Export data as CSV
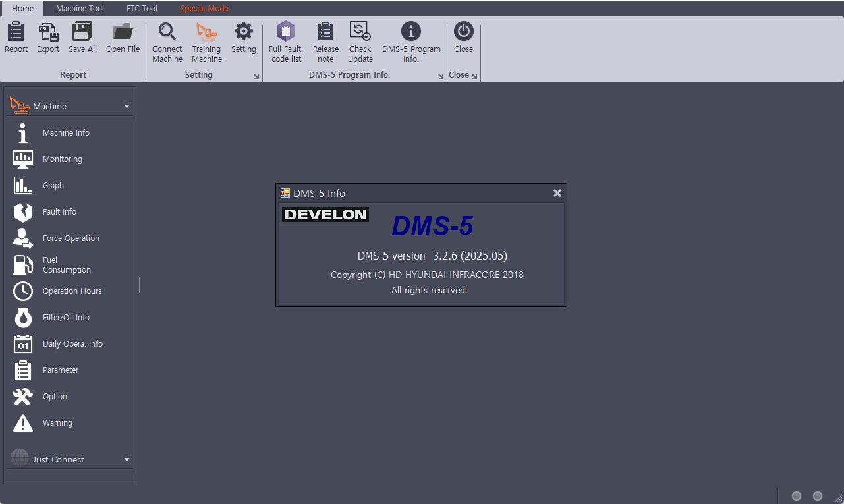The height and width of the screenshot is (504, 844). coord(48,38)
